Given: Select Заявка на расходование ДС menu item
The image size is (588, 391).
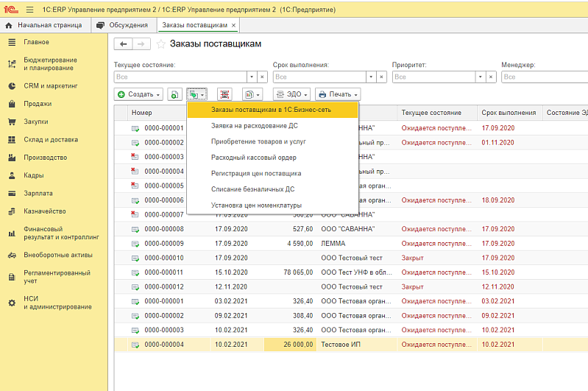Looking at the screenshot, I should tap(254, 126).
